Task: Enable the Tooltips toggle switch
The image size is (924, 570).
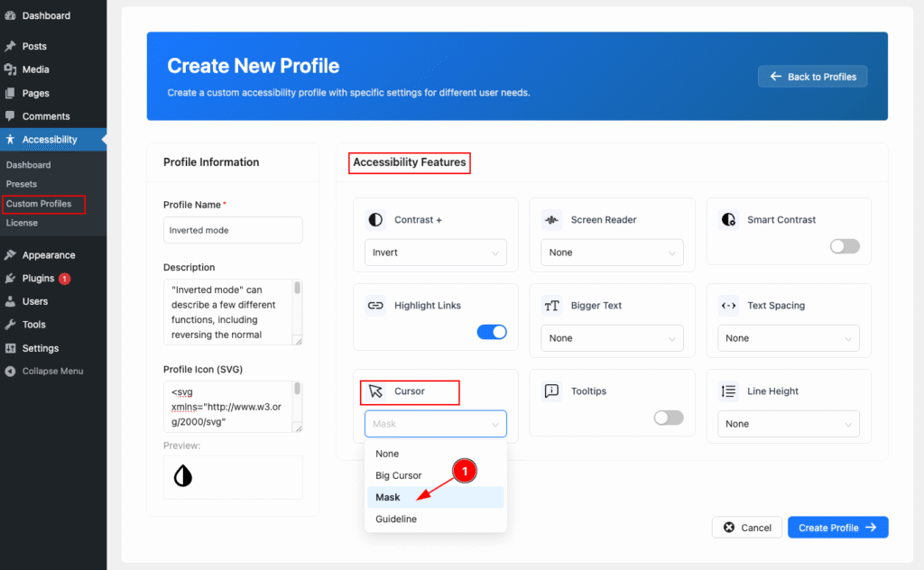Action: pyautogui.click(x=668, y=418)
